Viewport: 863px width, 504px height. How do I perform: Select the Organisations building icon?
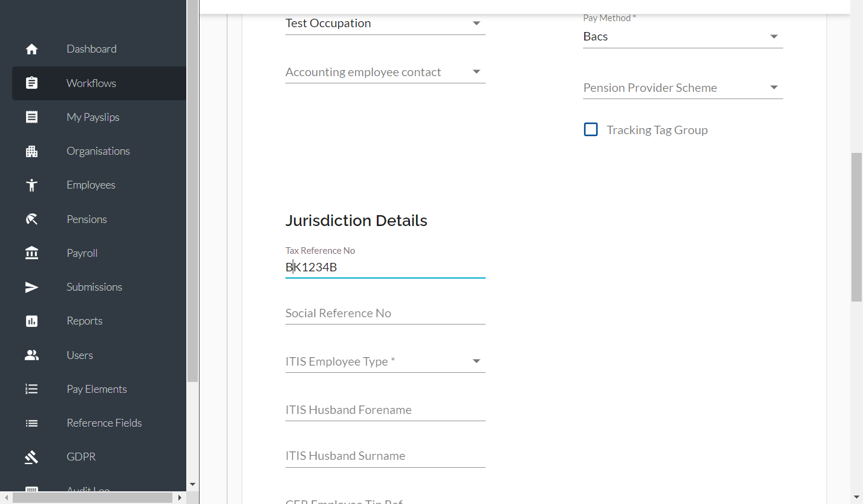click(x=32, y=151)
